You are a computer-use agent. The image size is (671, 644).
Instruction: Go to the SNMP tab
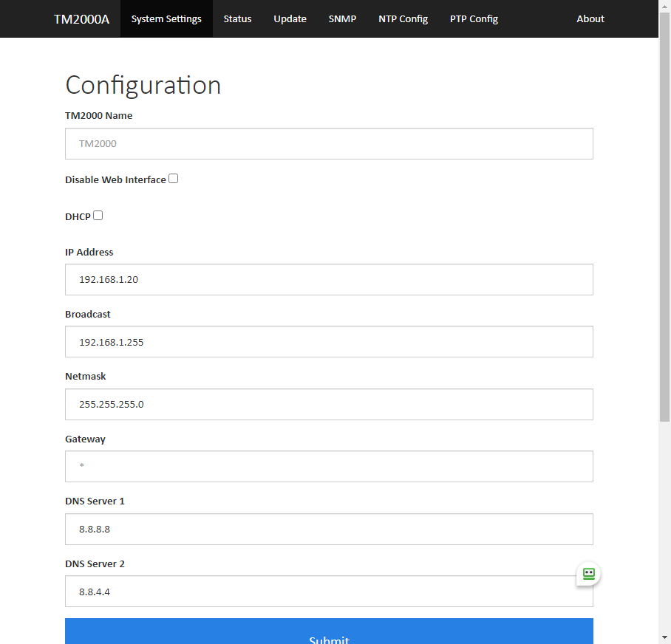coord(342,18)
